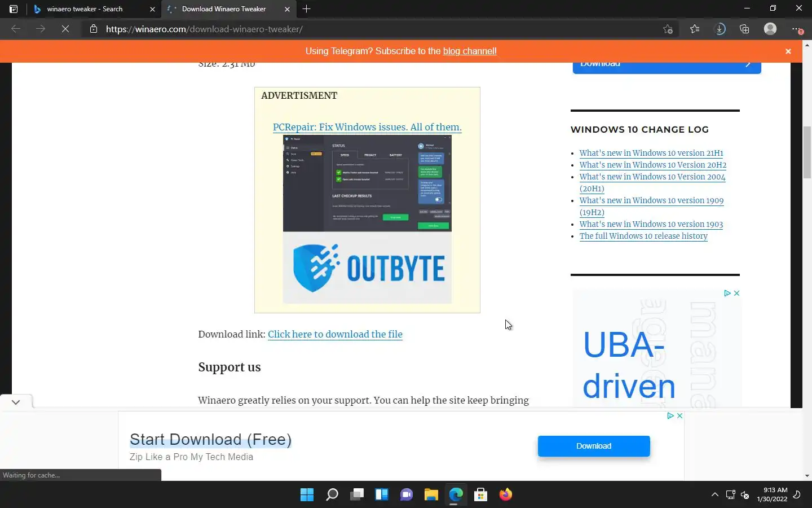Collapse the bottom ad with the chevron
This screenshot has height=508, width=812.
coord(16,402)
